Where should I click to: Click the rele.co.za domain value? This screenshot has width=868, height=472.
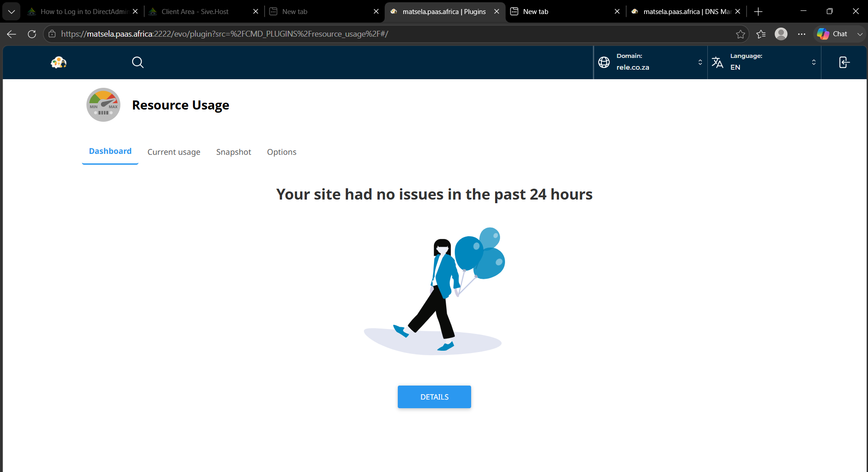pyautogui.click(x=633, y=67)
